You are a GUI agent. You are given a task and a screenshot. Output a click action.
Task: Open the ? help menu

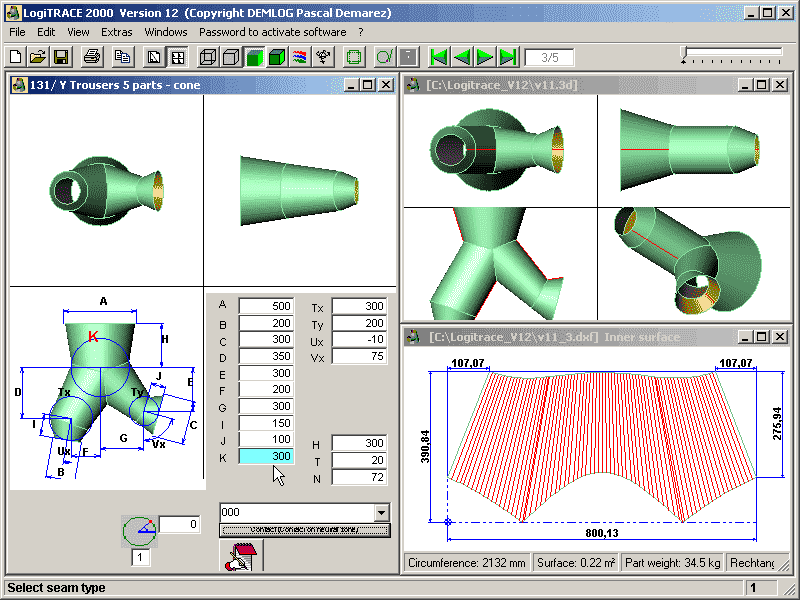tap(361, 32)
